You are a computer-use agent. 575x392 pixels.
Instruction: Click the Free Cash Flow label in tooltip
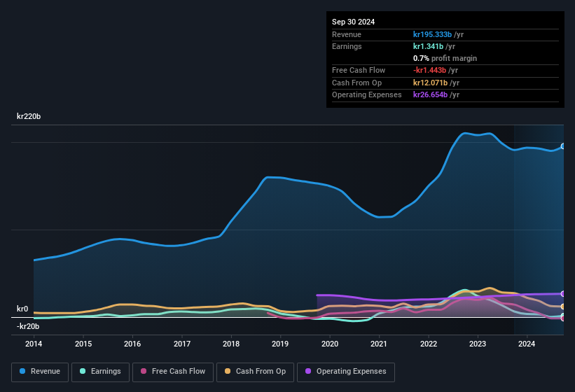pyautogui.click(x=359, y=70)
